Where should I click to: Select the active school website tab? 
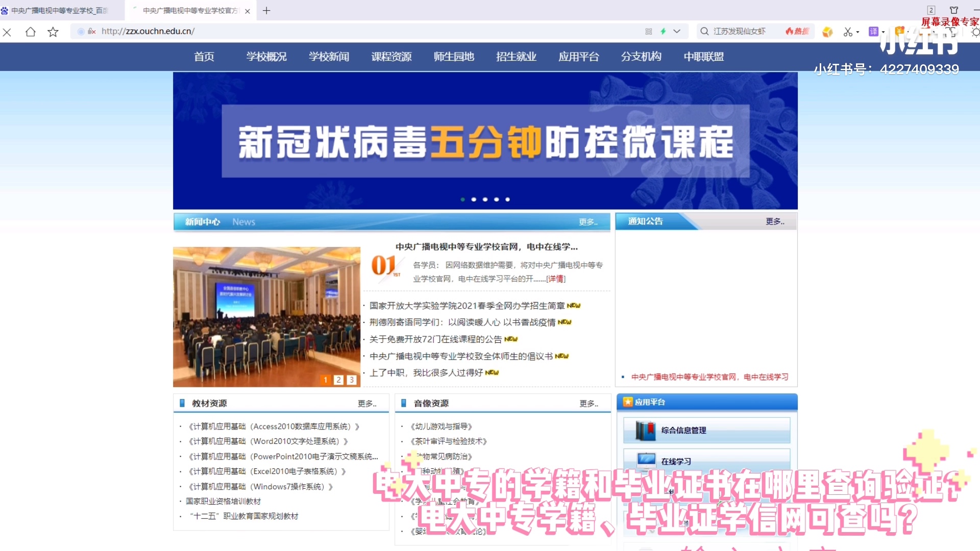[x=190, y=11]
